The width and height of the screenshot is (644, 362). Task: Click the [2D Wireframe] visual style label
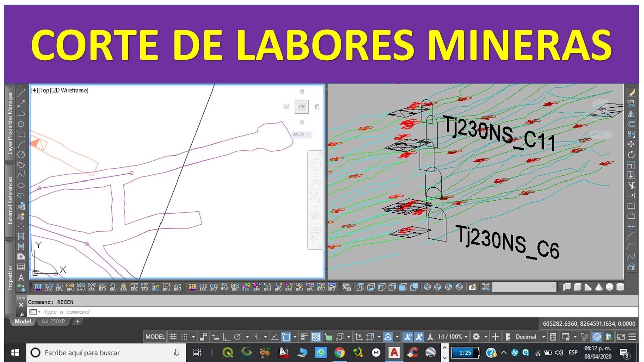70,90
